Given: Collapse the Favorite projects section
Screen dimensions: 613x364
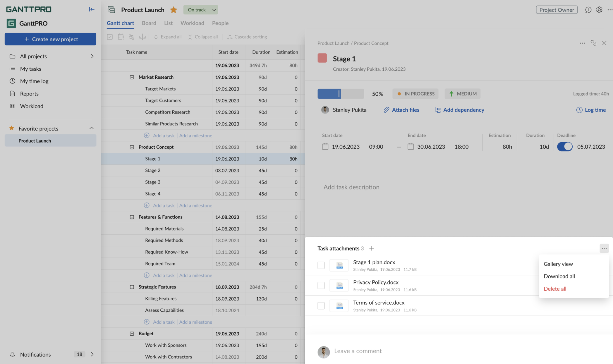Looking at the screenshot, I should (92, 128).
